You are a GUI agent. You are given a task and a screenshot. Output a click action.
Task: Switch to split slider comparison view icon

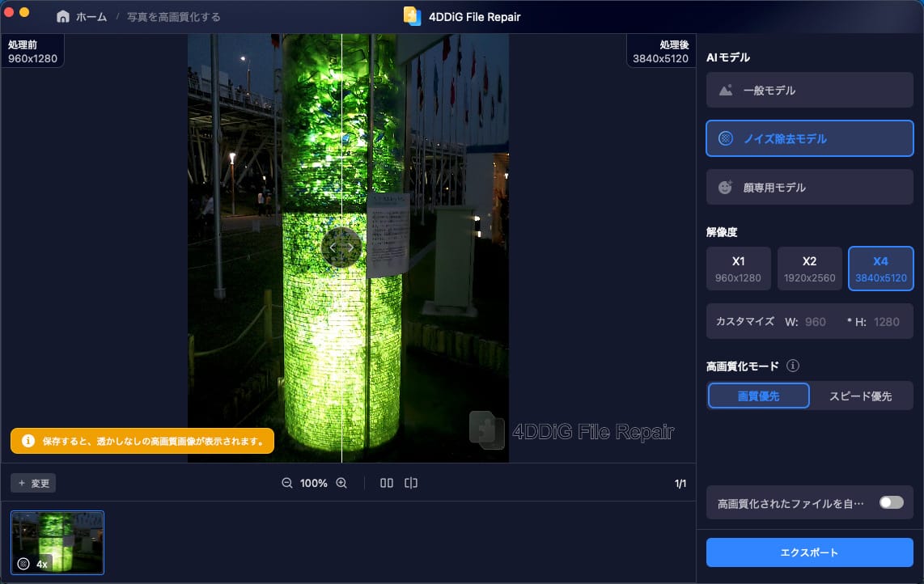(x=411, y=483)
